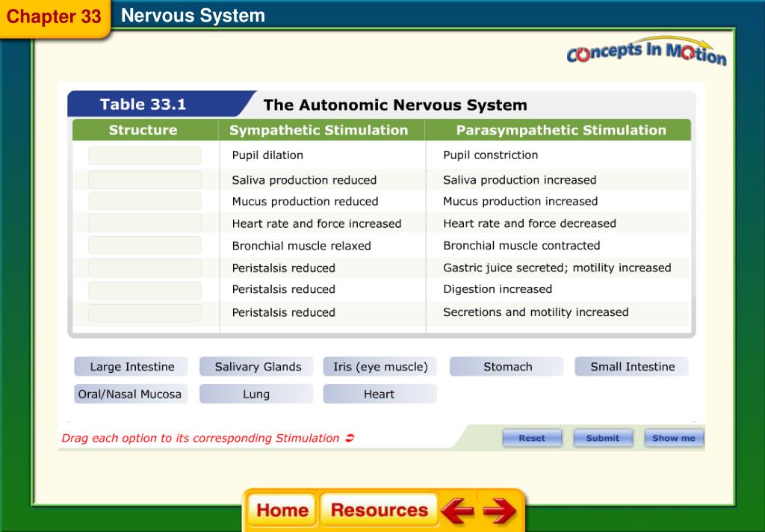Screen dimensions: 765x532
Task: Click the Sympathetic Stimulation column header
Action: point(318,130)
